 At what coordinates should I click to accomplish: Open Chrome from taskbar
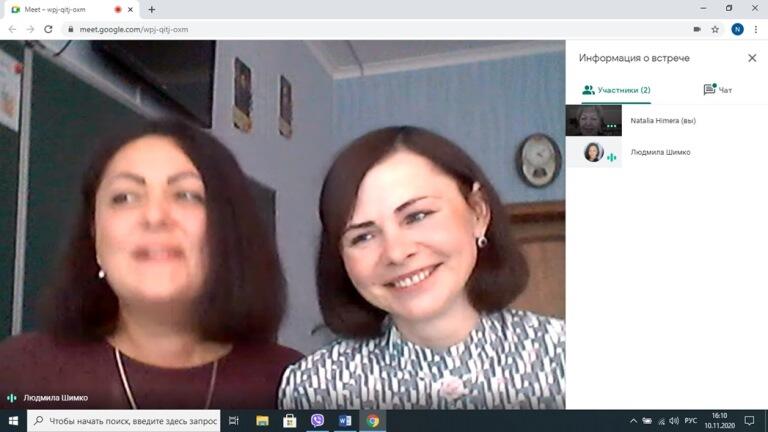373,421
